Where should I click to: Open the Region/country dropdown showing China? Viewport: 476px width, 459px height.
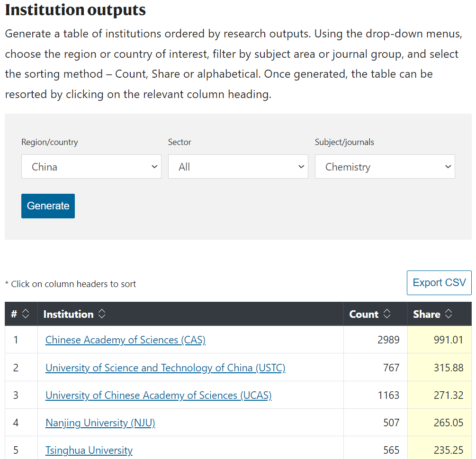91,167
